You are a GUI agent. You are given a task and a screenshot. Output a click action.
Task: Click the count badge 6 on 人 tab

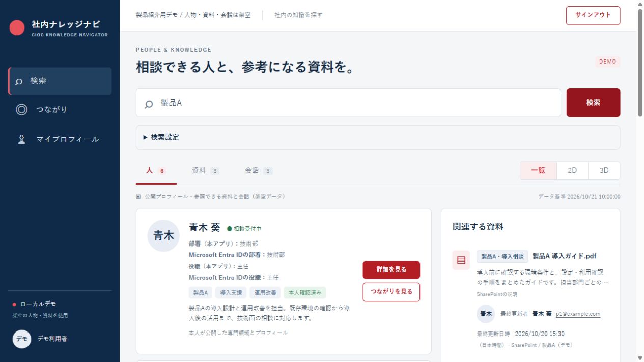click(x=162, y=171)
